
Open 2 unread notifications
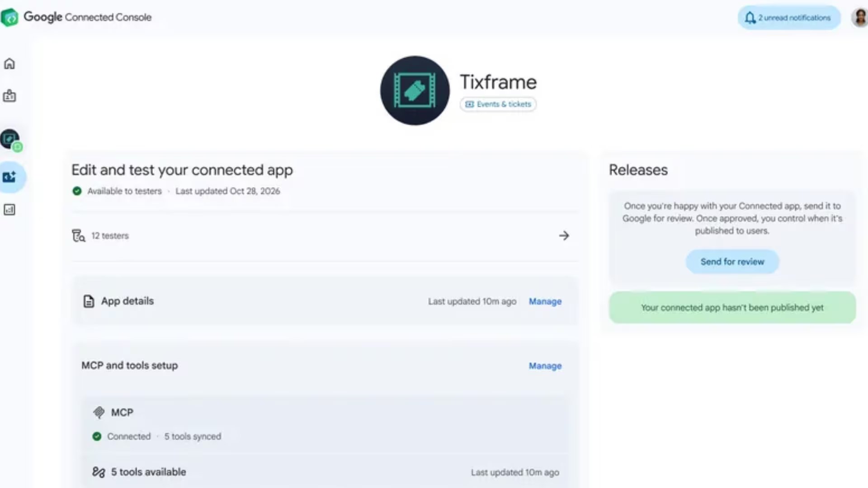[x=789, y=18]
